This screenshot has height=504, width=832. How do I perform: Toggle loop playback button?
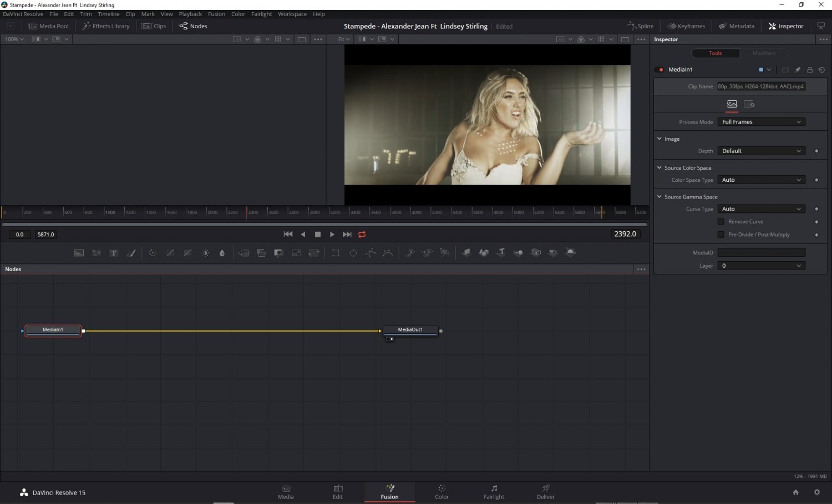(362, 235)
